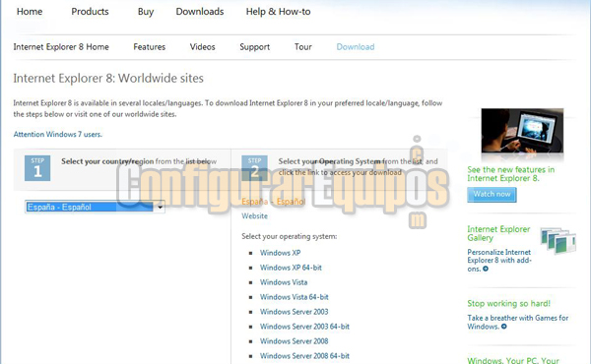Switch to the Tour tab
591x364 pixels.
pyautogui.click(x=303, y=46)
